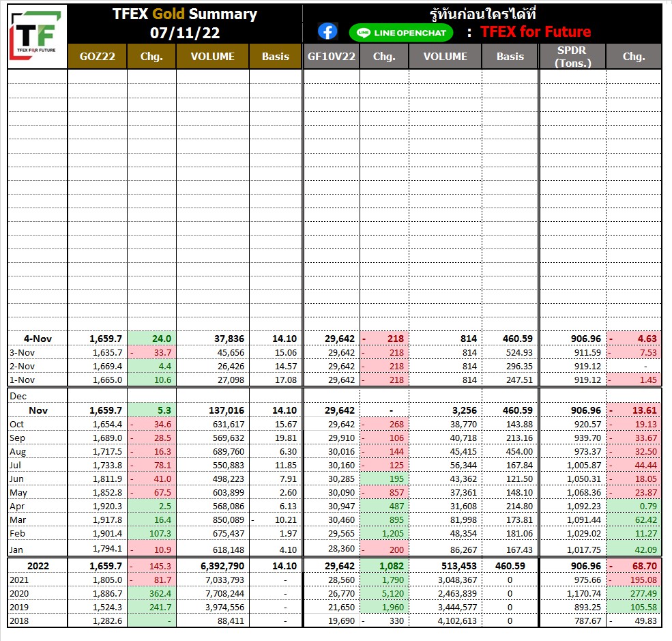
Task: Click the green 62.42 March SPDR change
Action: (634, 520)
